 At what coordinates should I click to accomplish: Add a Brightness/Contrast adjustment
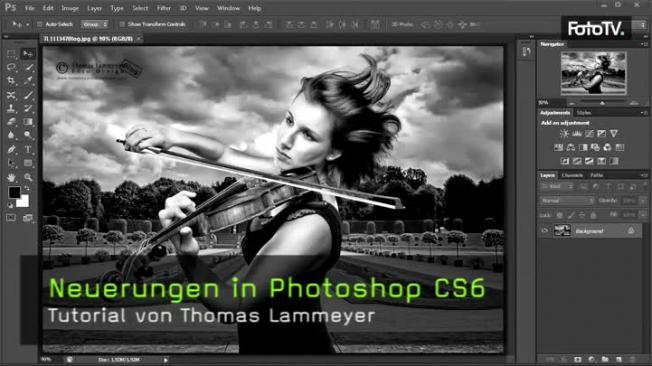564,134
